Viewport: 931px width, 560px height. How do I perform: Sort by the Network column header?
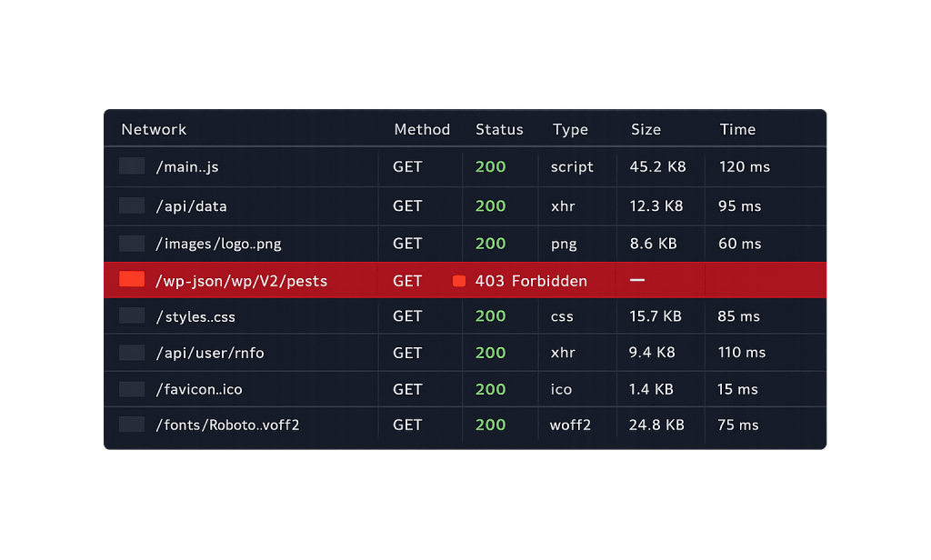(x=154, y=129)
